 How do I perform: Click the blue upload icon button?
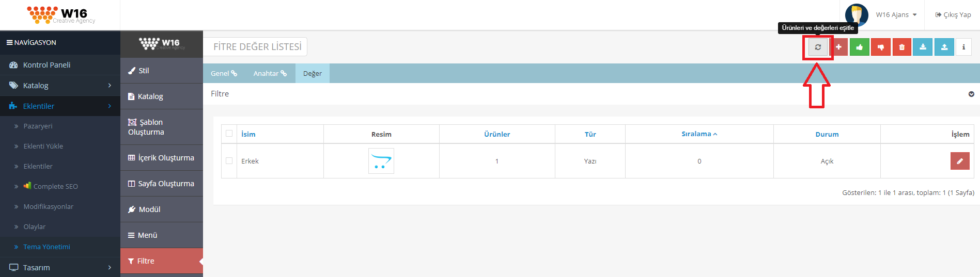pos(944,47)
